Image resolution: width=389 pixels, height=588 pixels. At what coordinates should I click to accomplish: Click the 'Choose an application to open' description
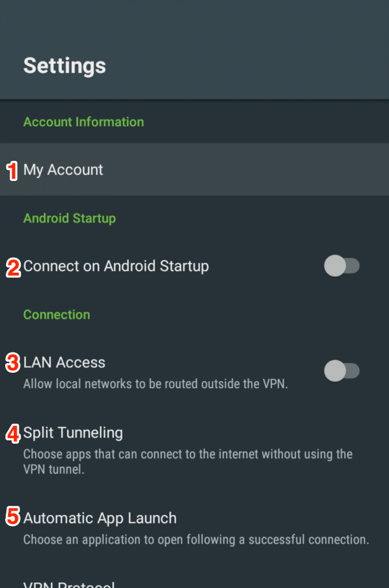[x=196, y=540]
